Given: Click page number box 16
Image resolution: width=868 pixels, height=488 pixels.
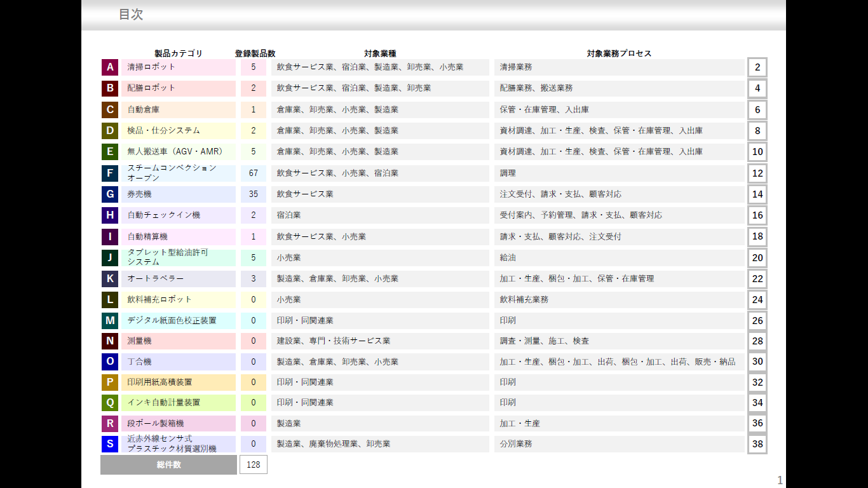Looking at the screenshot, I should click(757, 215).
